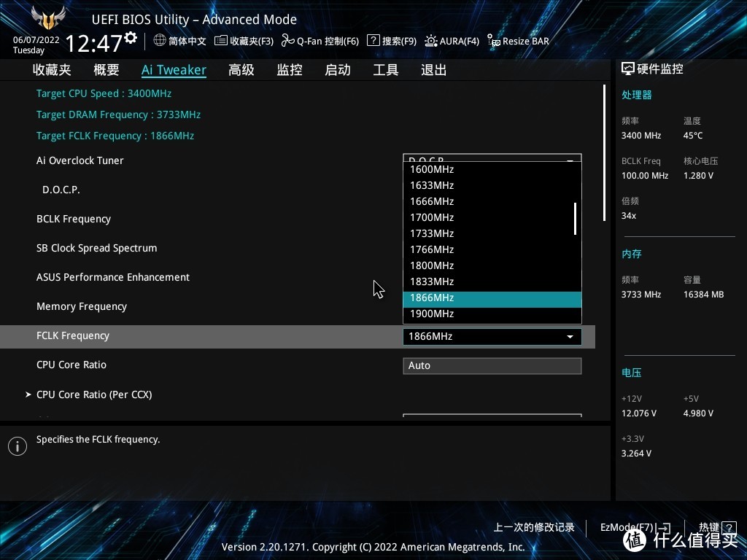The image size is (747, 560).
Task: Open the favorites (F3) list icon
Action: click(x=220, y=41)
